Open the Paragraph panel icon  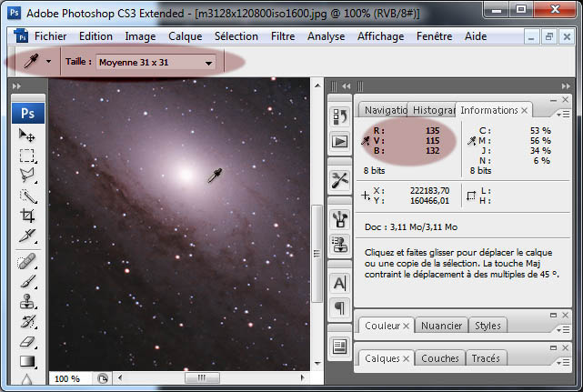[x=340, y=308]
